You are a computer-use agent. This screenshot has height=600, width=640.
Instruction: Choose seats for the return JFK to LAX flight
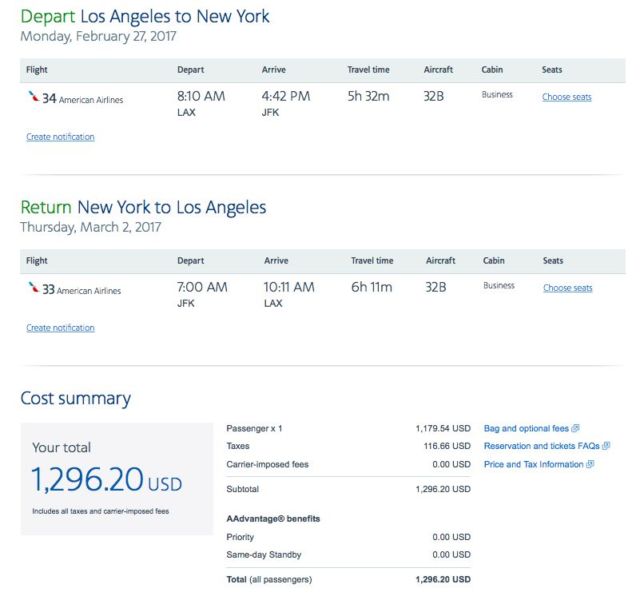(x=567, y=288)
